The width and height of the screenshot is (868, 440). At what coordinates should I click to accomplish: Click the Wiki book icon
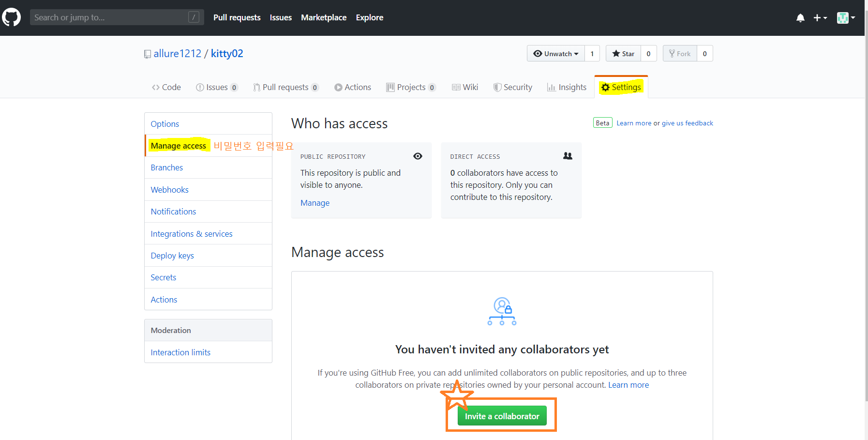[x=456, y=87]
